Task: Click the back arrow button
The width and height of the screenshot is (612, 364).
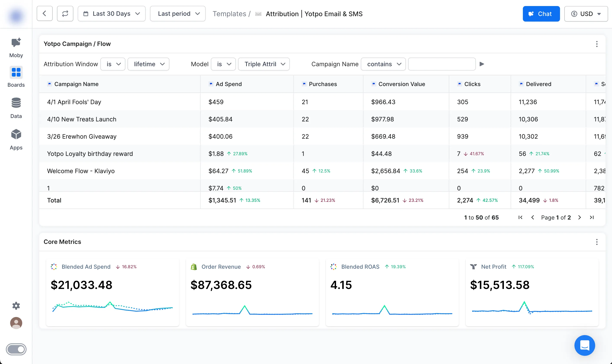Action: pyautogui.click(x=44, y=14)
